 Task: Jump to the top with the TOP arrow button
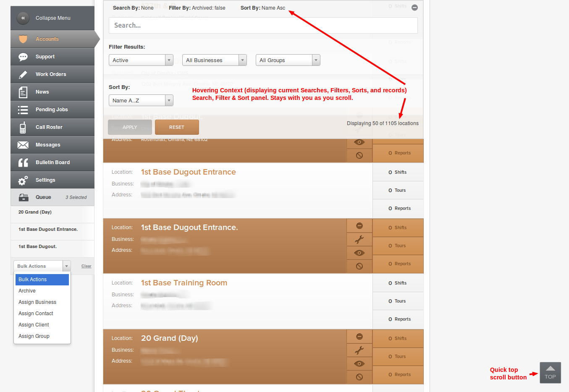tap(550, 373)
